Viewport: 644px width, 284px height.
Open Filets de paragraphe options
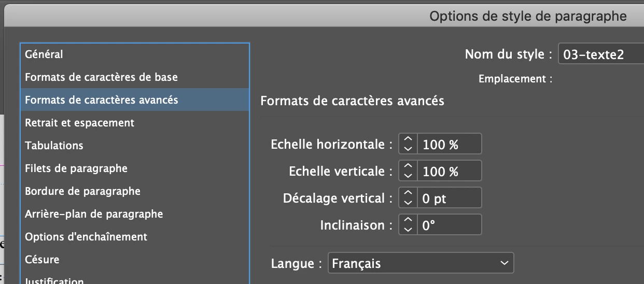(x=76, y=168)
